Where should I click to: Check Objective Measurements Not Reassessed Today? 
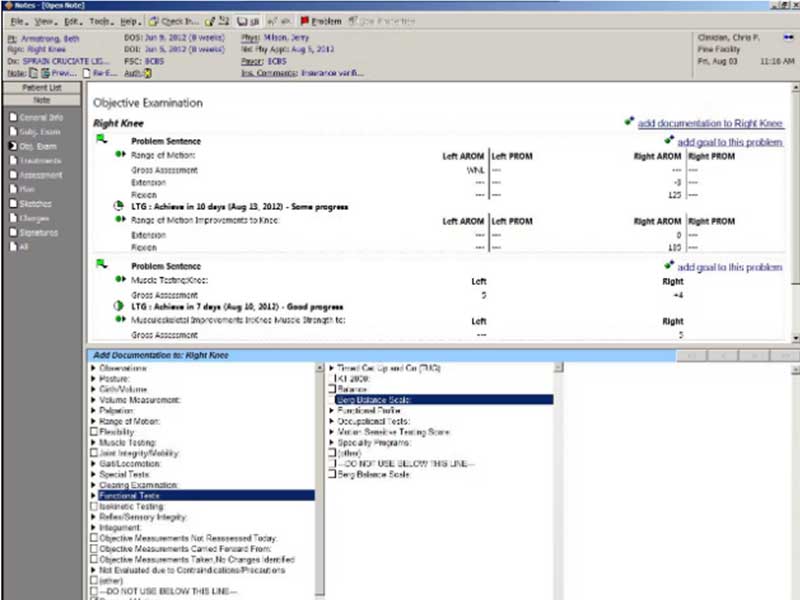coord(94,538)
